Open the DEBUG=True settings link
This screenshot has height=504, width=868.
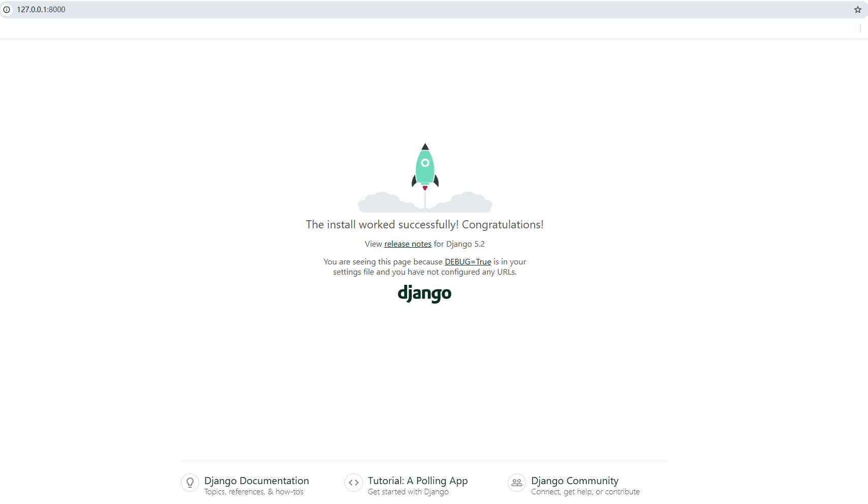click(468, 262)
